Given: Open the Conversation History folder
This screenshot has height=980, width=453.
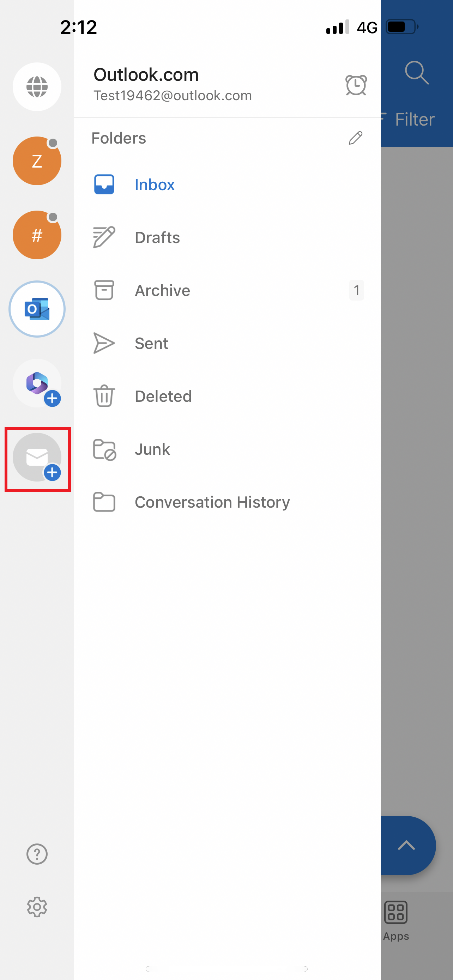Looking at the screenshot, I should click(x=212, y=502).
